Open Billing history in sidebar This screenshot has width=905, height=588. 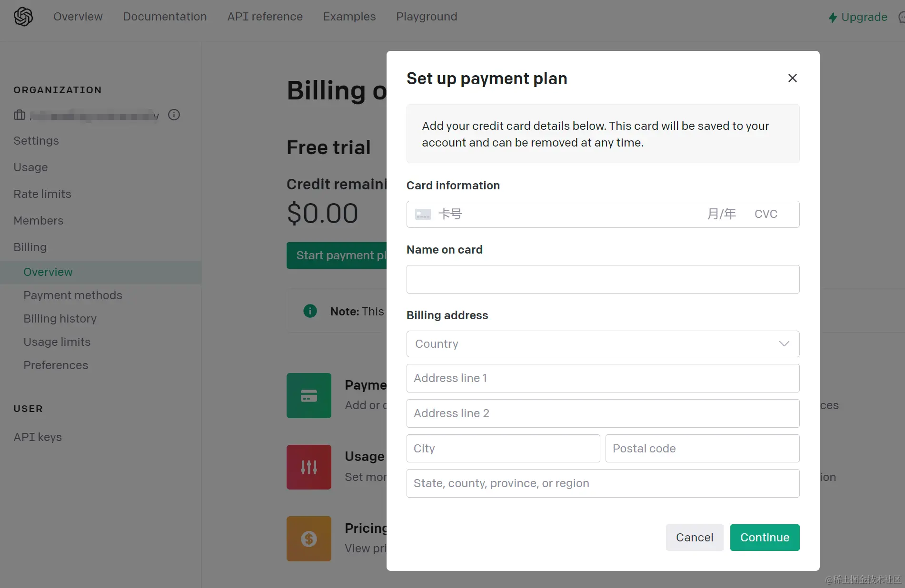pyautogui.click(x=60, y=319)
